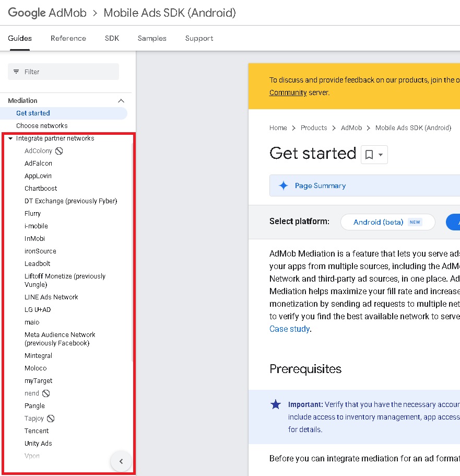The height and width of the screenshot is (476, 460).
Task: Collapse the Integrate partner networks tree
Action: pyautogui.click(x=10, y=138)
